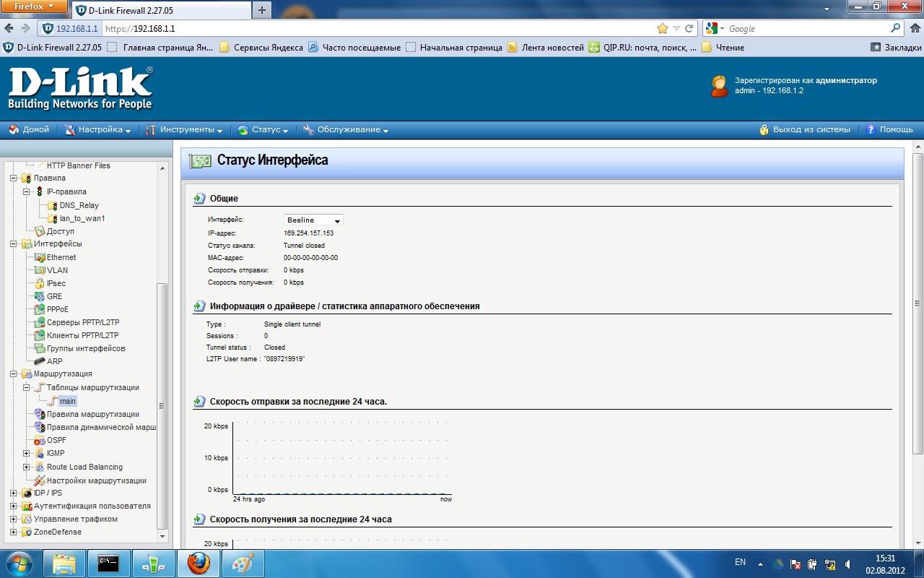Click the PPPoE icon in tree
924x578 pixels.
click(40, 309)
